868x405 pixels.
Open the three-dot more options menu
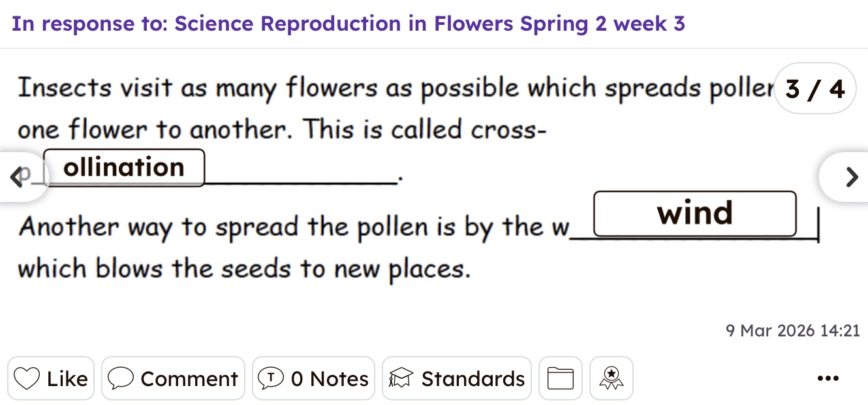pos(828,379)
